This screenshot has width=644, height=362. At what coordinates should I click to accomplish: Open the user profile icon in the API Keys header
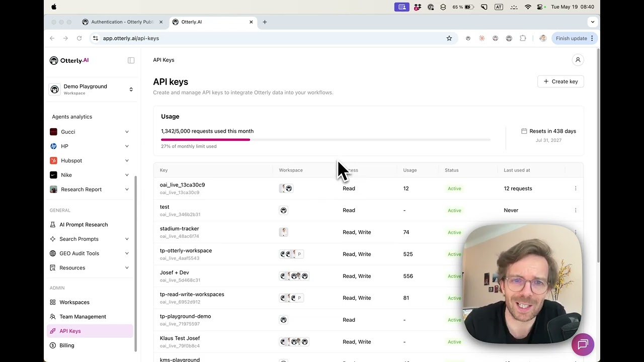point(578,60)
